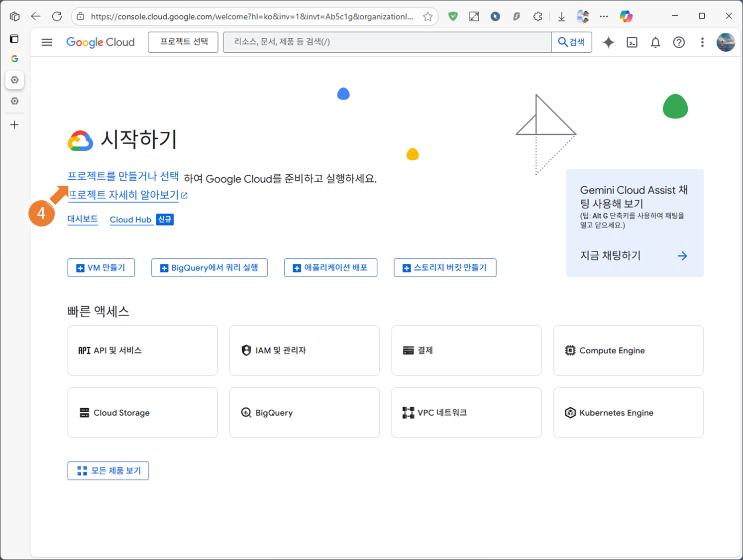This screenshot has height=560, width=743.
Task: Open the Copilot icon in browser toolbar
Action: pos(626,16)
